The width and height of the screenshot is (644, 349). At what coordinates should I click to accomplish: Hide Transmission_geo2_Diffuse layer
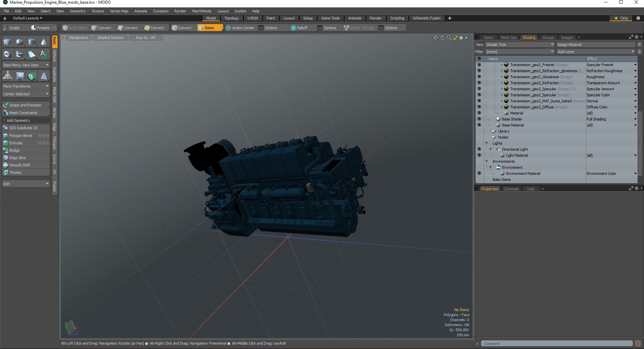pyautogui.click(x=479, y=107)
